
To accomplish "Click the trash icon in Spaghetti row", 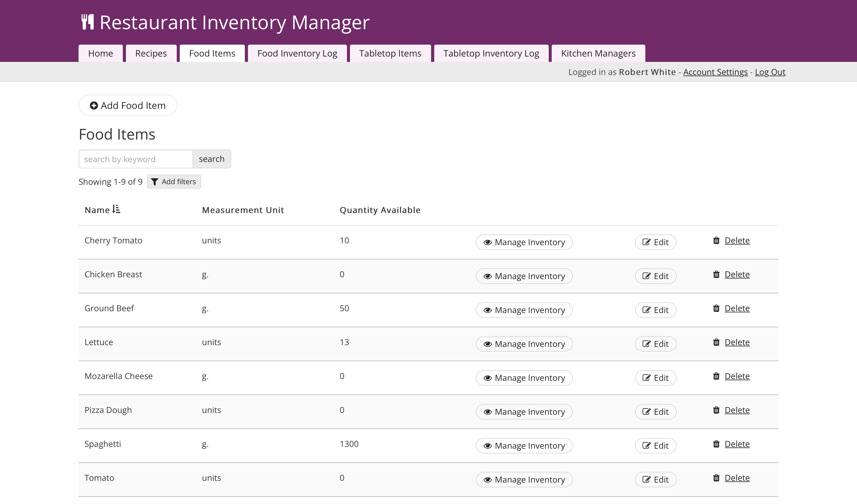I will (716, 444).
